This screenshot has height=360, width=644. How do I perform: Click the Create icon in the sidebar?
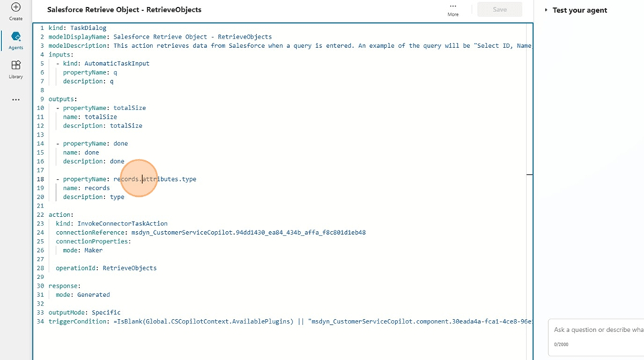16,9
